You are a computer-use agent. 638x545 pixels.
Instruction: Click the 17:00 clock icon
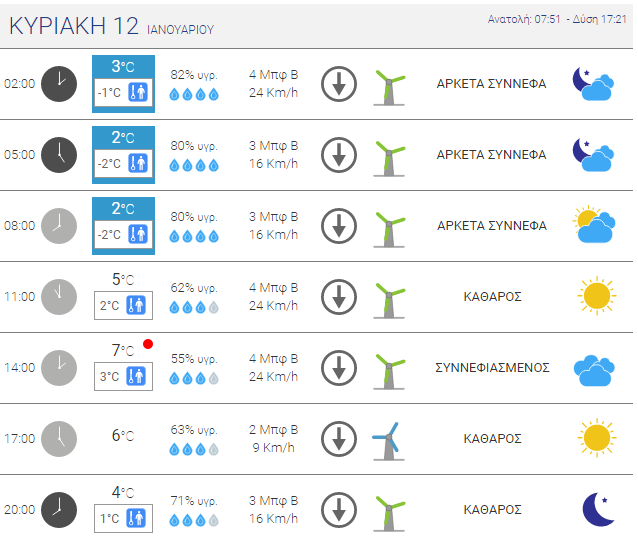pos(58,439)
